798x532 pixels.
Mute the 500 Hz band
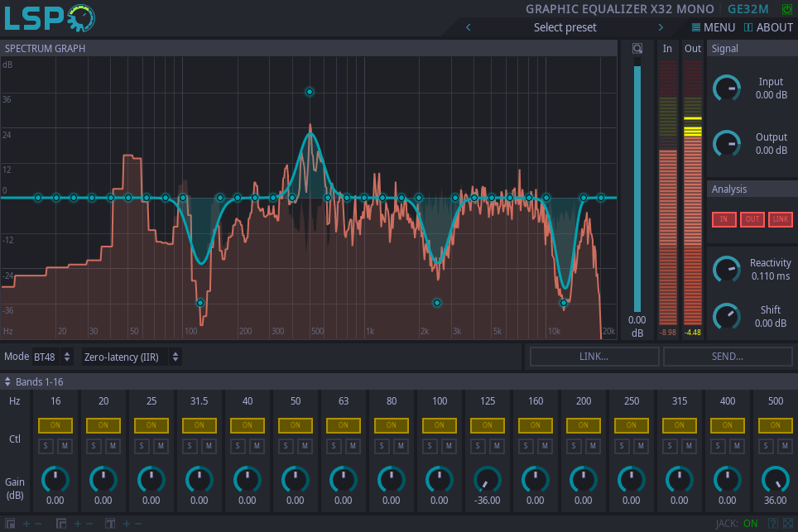(785, 447)
